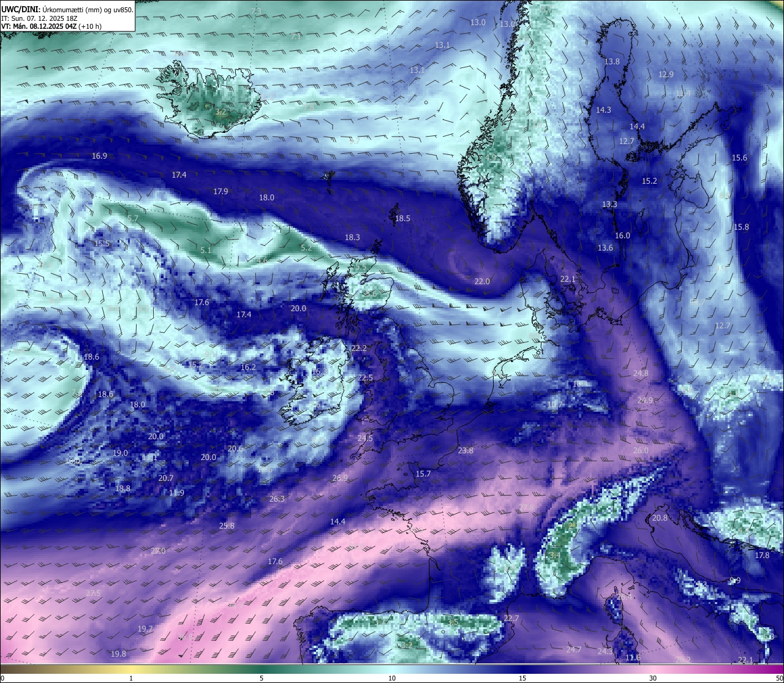The image size is (784, 683).
Task: Click the color scale above the 30 tick
Action: (x=653, y=668)
